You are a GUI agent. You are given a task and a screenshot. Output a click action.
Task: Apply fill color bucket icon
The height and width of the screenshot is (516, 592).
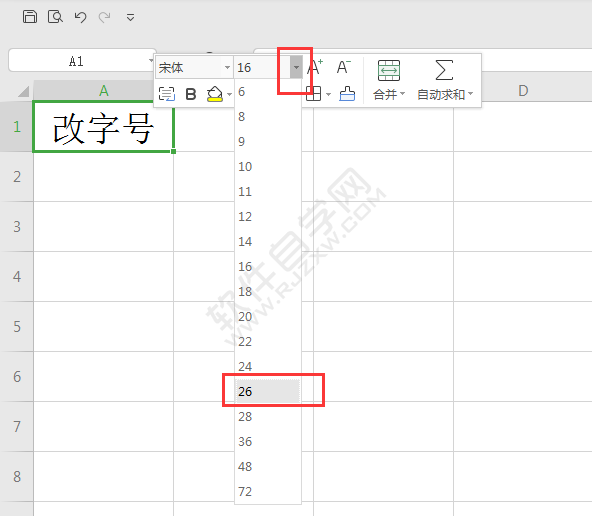[x=215, y=94]
